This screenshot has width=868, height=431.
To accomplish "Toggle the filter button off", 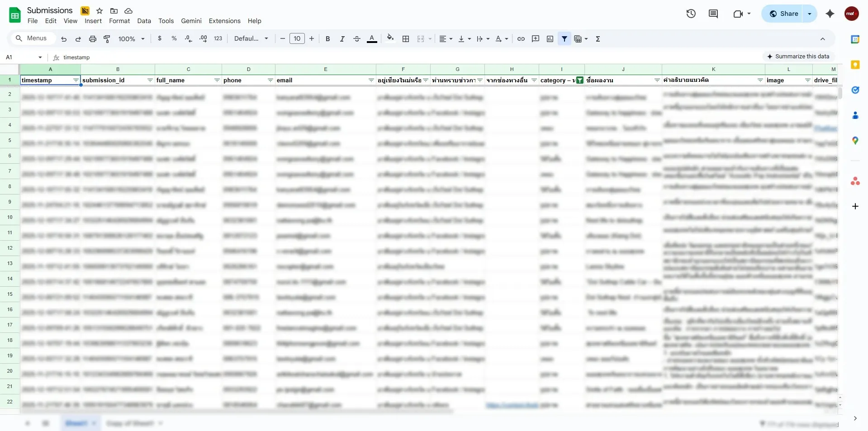I will 564,39.
